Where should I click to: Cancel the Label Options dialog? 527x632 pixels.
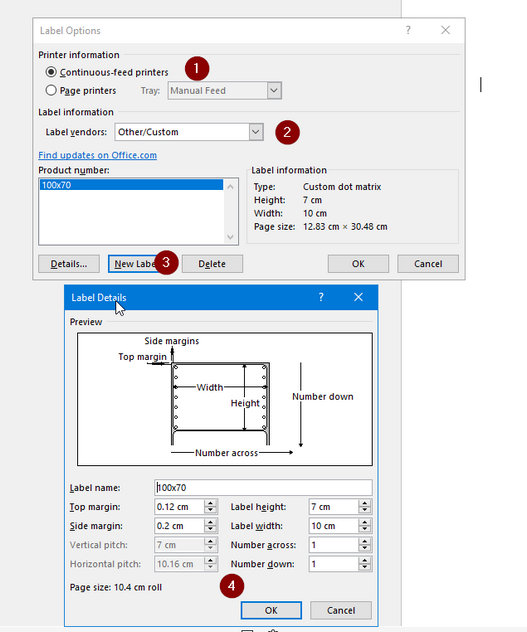428,264
